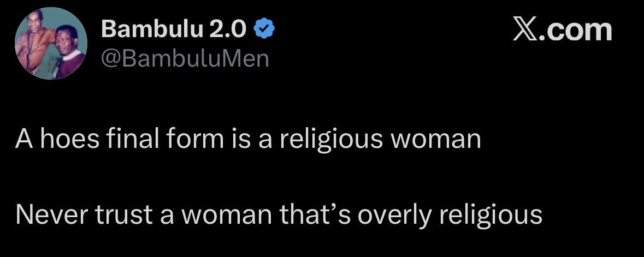Visit the @BambuluMen handle link

[x=185, y=57]
